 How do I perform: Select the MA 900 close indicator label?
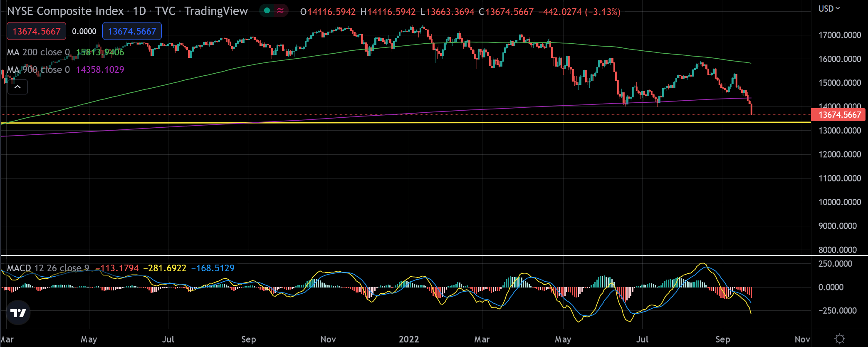pos(38,69)
